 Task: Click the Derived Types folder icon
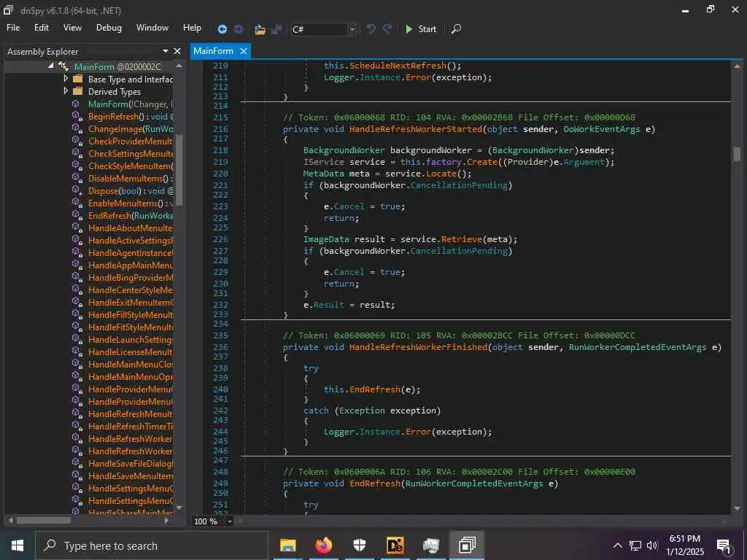pyautogui.click(x=78, y=91)
